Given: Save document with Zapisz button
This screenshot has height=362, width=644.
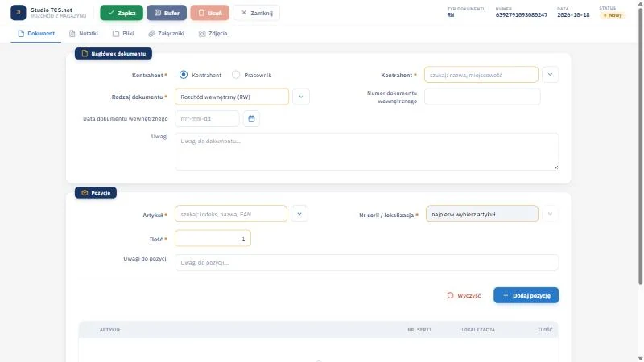Looking at the screenshot, I should click(x=122, y=13).
